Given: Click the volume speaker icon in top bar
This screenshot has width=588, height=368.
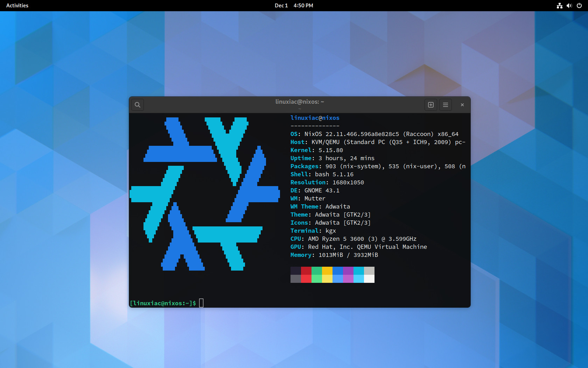Looking at the screenshot, I should 569,6.
